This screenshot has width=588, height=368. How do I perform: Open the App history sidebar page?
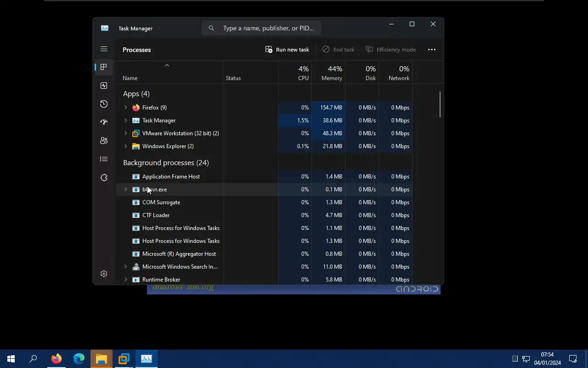coord(104,104)
